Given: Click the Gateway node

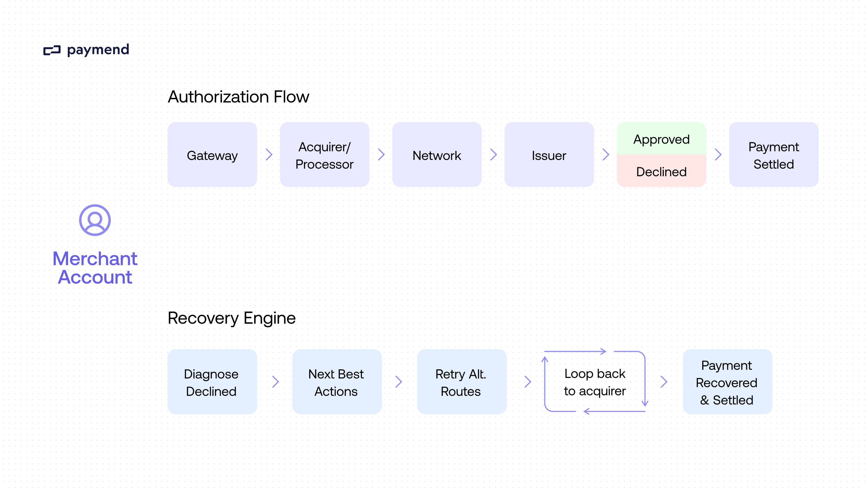Looking at the screenshot, I should [x=212, y=155].
